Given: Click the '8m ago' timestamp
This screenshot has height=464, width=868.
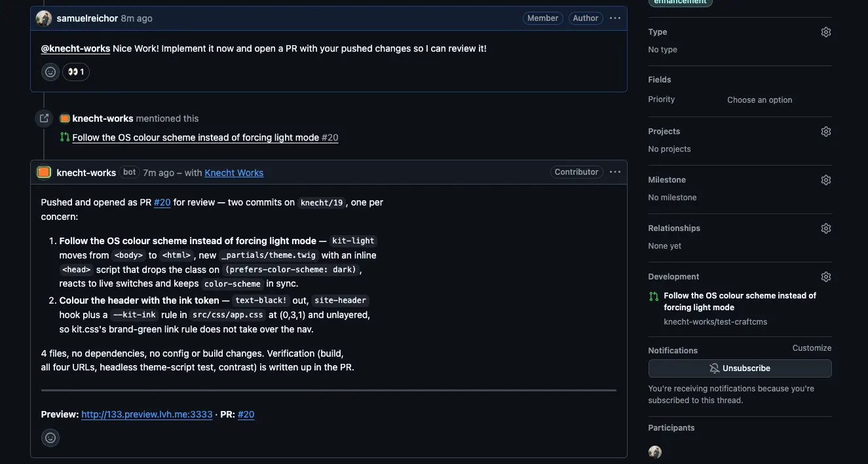Looking at the screenshot, I should coord(136,18).
